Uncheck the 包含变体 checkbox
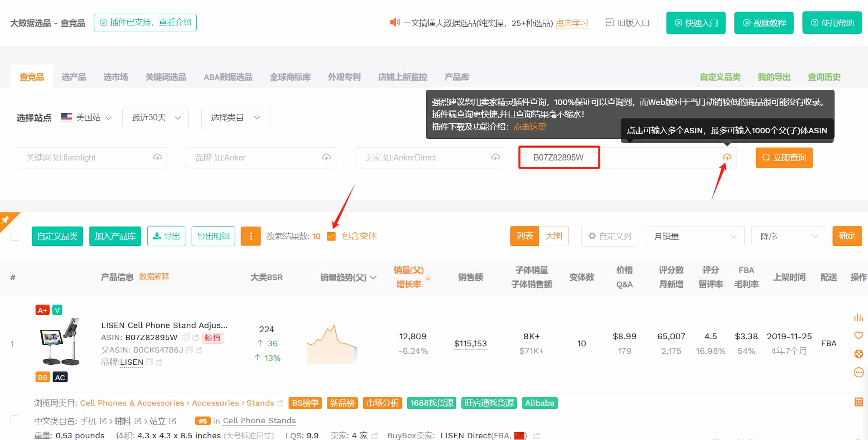Screen dimensions: 868x440 coord(332,236)
